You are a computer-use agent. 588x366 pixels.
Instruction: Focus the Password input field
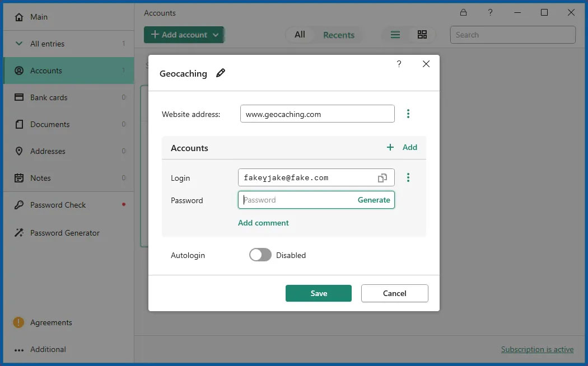point(316,200)
